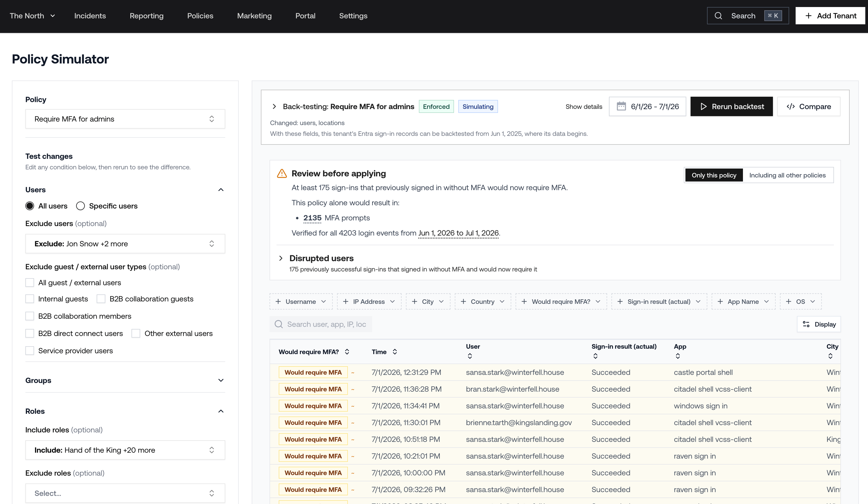Click the tilde marker on the 12:31:29 PM row

(353, 373)
